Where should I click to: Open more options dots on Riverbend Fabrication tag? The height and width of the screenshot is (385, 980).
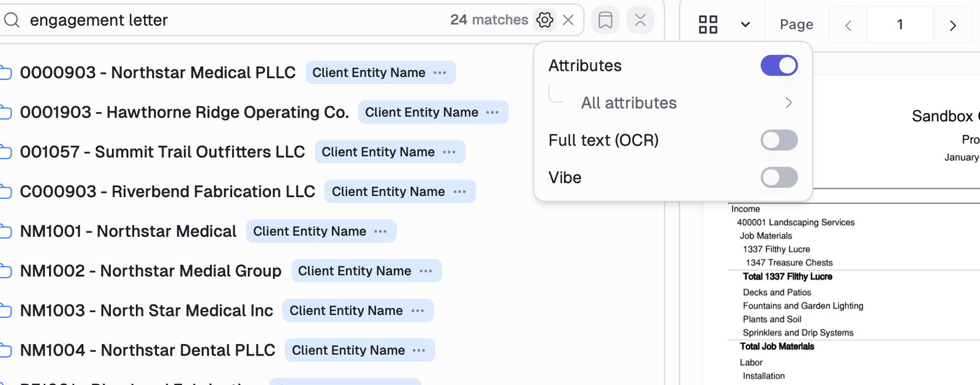(x=460, y=192)
